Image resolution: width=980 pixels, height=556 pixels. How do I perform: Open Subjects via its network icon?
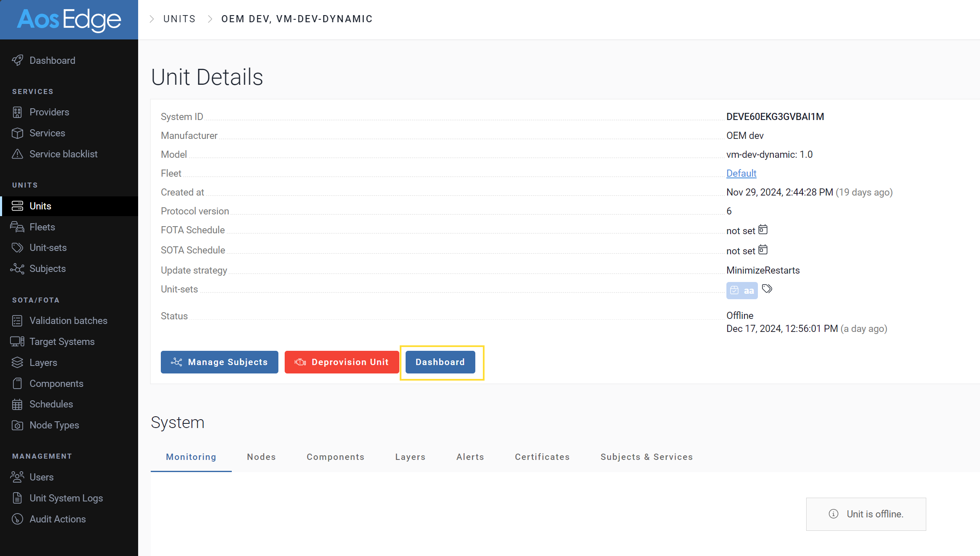click(x=17, y=269)
